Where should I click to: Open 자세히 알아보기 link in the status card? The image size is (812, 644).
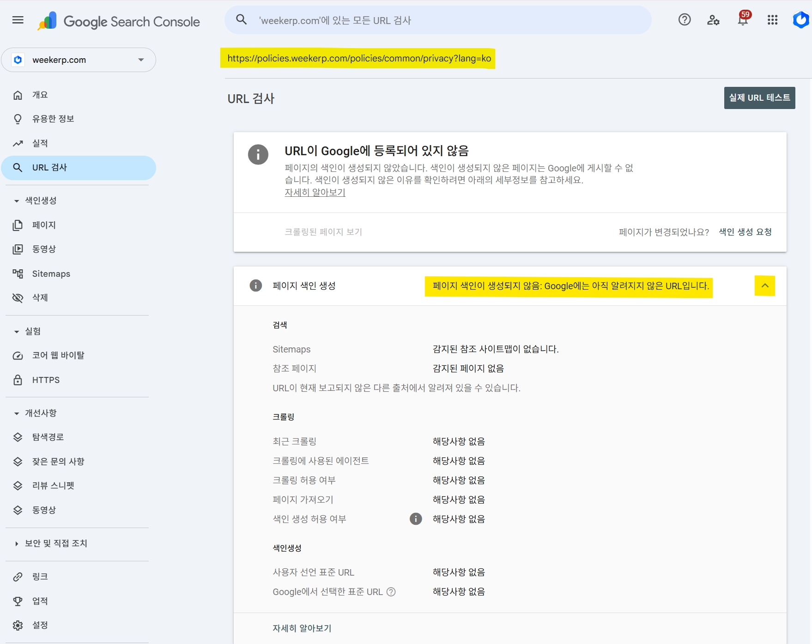click(315, 192)
